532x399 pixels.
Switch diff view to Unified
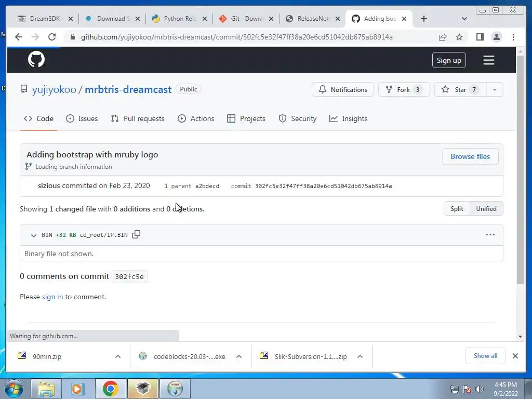click(x=486, y=209)
